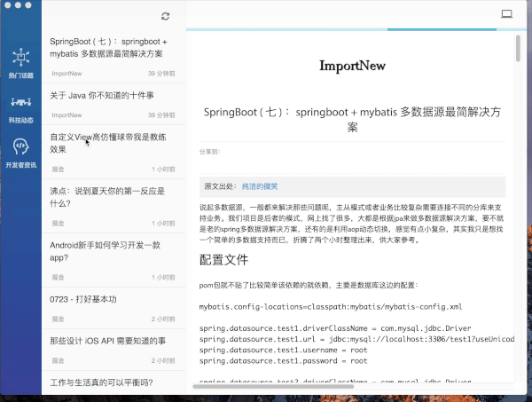This screenshot has width=532, height=402.
Task: Click the 纯洁的微笑 source link
Action: (x=260, y=186)
